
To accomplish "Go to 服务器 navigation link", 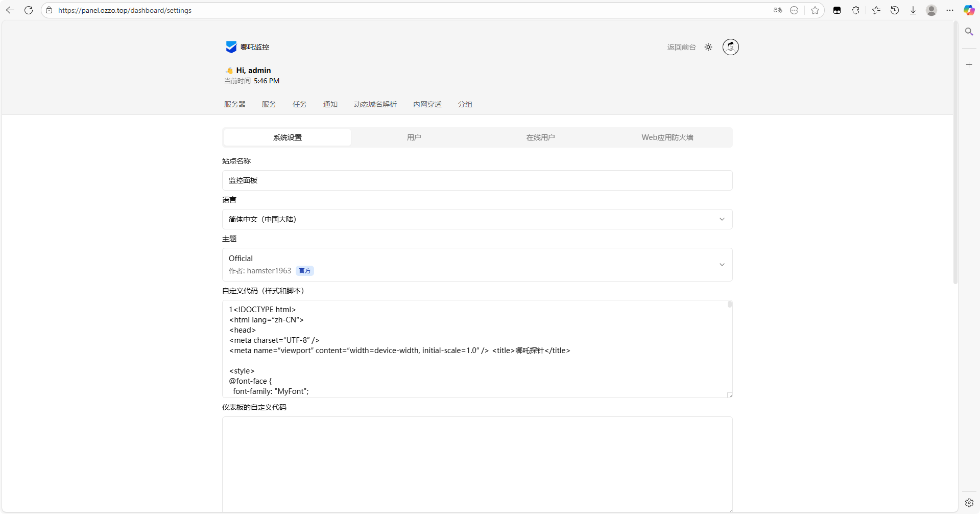I will pos(235,104).
